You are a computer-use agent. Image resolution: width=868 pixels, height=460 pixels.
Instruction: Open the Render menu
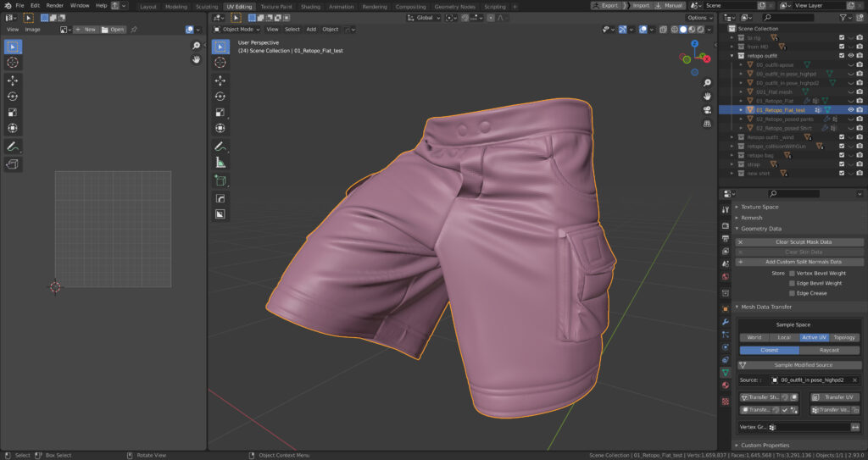[x=54, y=6]
